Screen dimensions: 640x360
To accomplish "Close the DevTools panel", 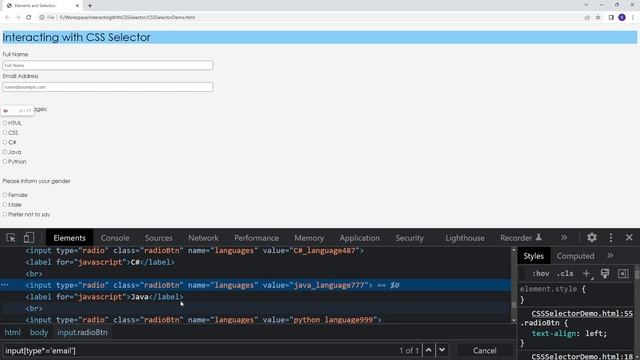I will pos(629,238).
